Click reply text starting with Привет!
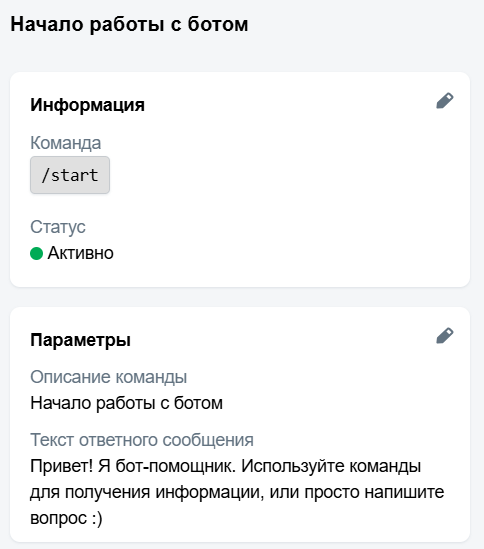The image size is (484, 549). (237, 492)
